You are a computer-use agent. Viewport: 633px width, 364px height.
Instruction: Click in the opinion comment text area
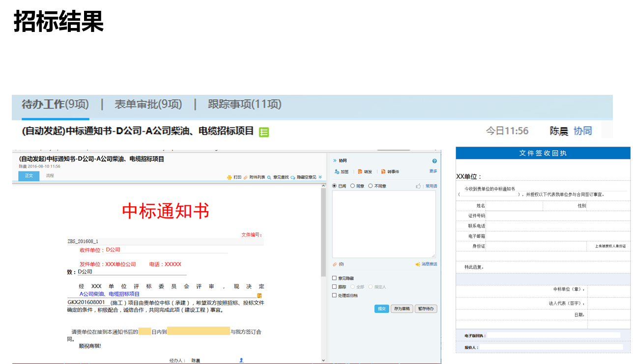383,224
